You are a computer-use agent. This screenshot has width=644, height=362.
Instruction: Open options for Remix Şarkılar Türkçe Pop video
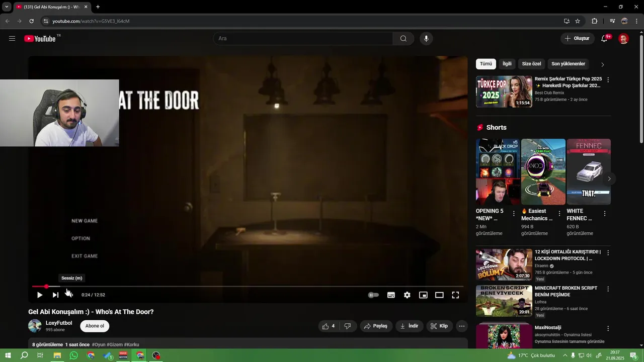point(608,80)
